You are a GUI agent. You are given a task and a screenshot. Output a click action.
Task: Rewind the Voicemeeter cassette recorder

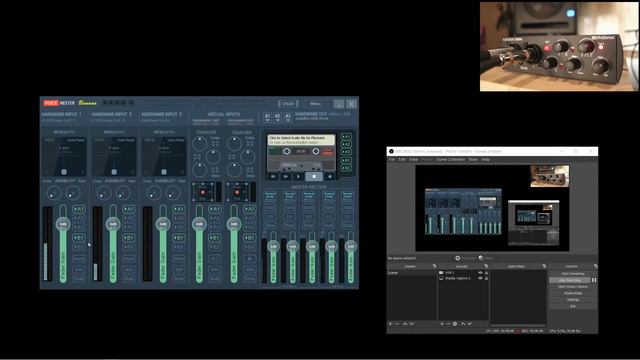point(273,176)
